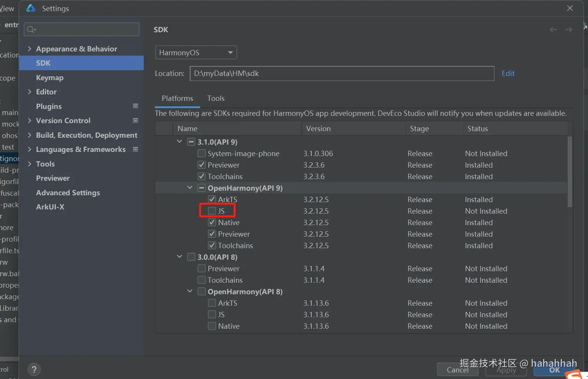Click the icon beside Languages & Frameworks
The image size is (588, 379).
coord(135,149)
